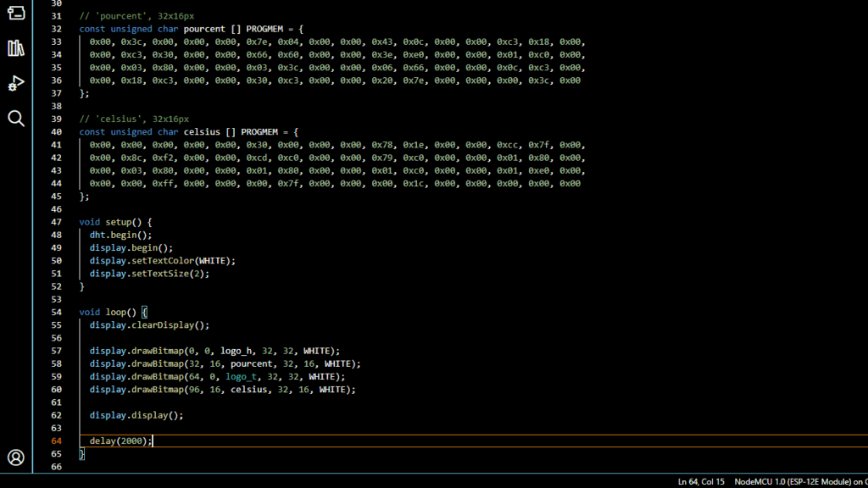The height and width of the screenshot is (488, 868).
Task: Click the closing brace on line 52
Action: pos(82,286)
